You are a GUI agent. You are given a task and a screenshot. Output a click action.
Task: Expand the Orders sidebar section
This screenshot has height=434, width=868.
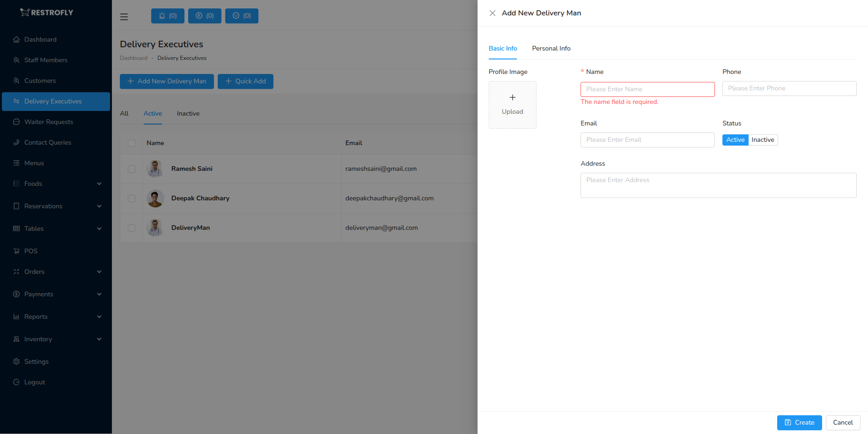(99, 272)
